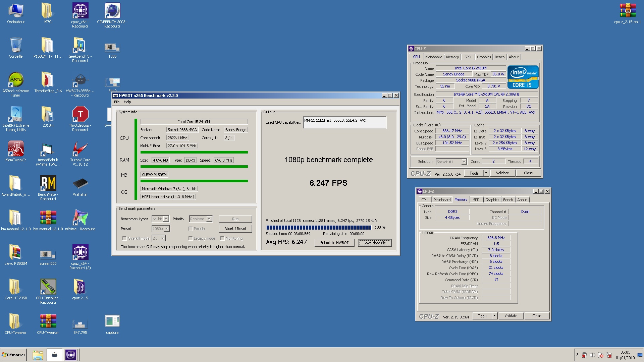Toggle the Pmode checkbox

tap(191, 229)
